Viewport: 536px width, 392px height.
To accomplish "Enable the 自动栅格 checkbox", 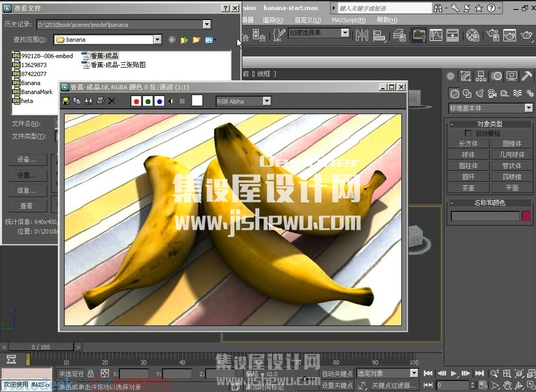I will [x=468, y=133].
